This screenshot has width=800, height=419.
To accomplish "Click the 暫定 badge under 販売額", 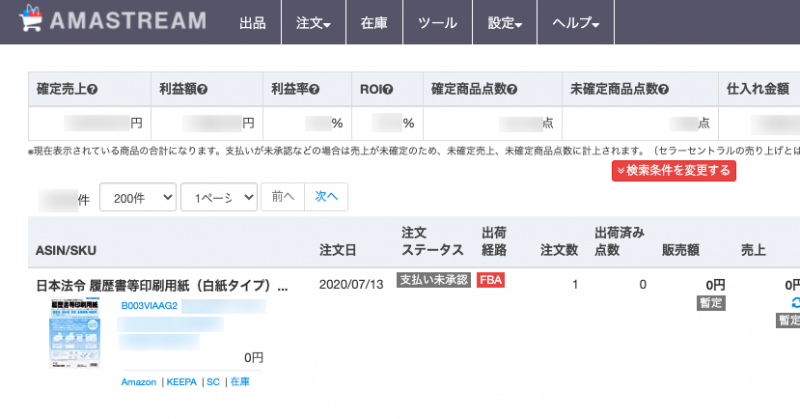I will pos(711,303).
